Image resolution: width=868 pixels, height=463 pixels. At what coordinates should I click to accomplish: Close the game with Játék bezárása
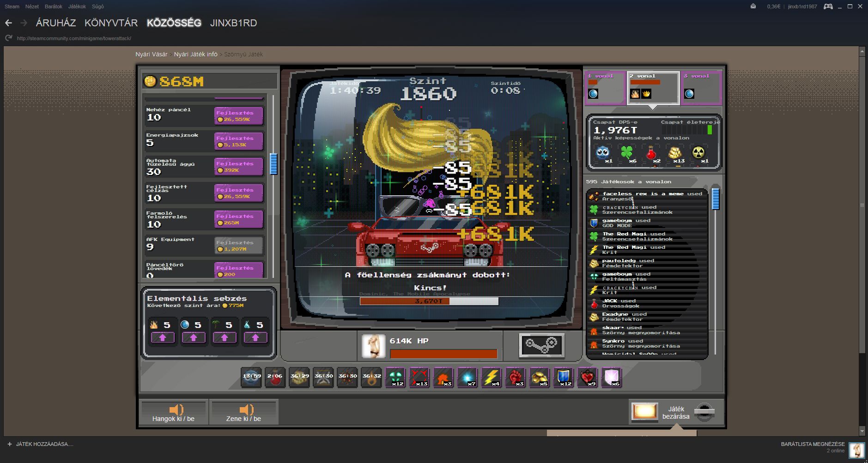tap(676, 412)
